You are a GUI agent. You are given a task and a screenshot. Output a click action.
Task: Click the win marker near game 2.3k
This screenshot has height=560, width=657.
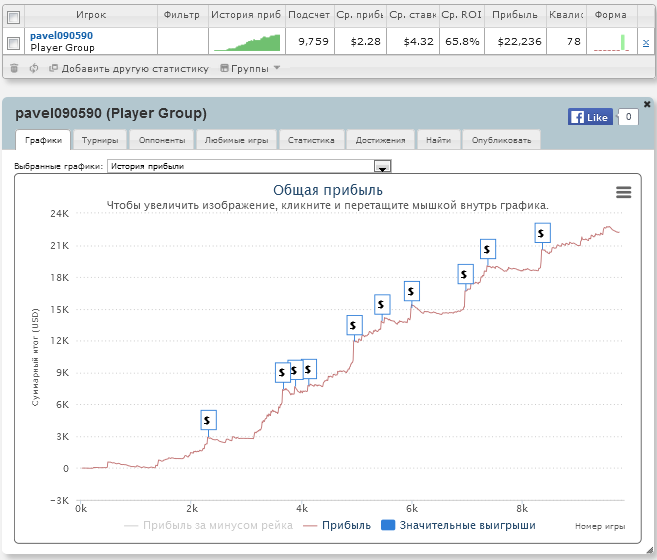coord(209,420)
